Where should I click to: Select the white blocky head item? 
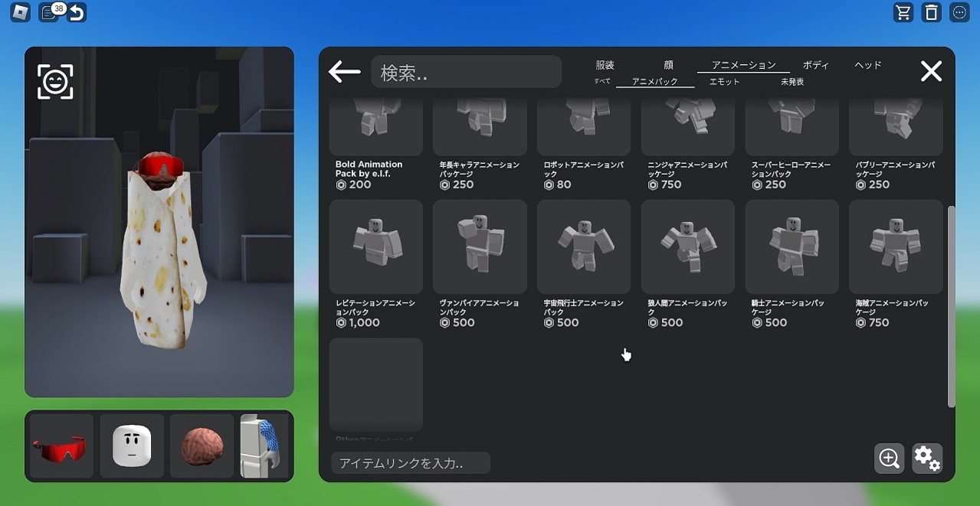tap(132, 446)
